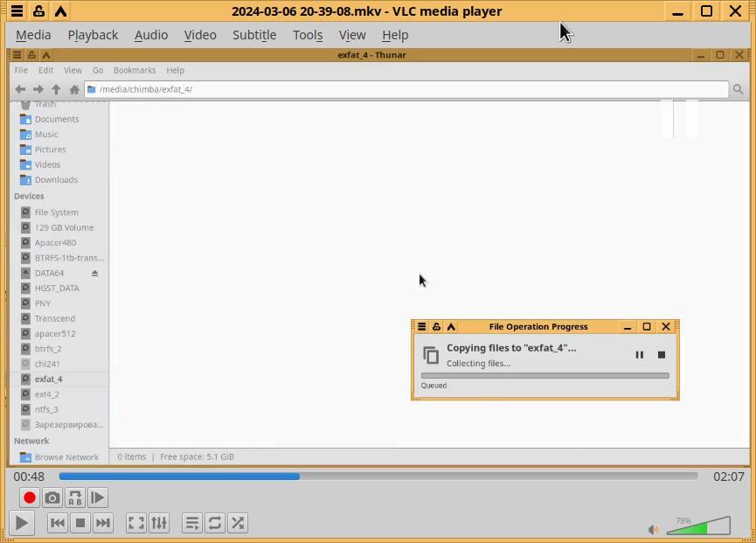756x543 pixels.
Task: Seek on the VLC playback progress bar
Action: 378,477
